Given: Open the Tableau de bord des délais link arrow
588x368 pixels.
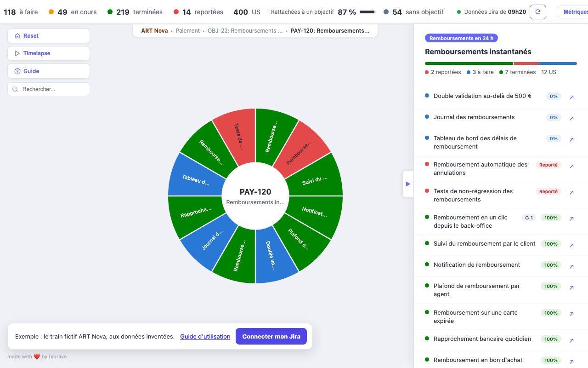Looking at the screenshot, I should [571, 139].
